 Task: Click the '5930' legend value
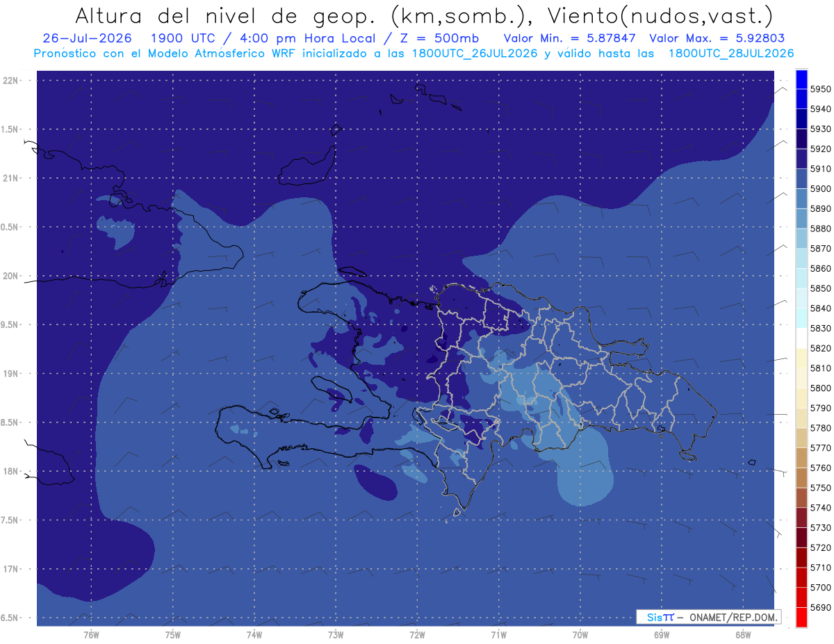(820, 129)
